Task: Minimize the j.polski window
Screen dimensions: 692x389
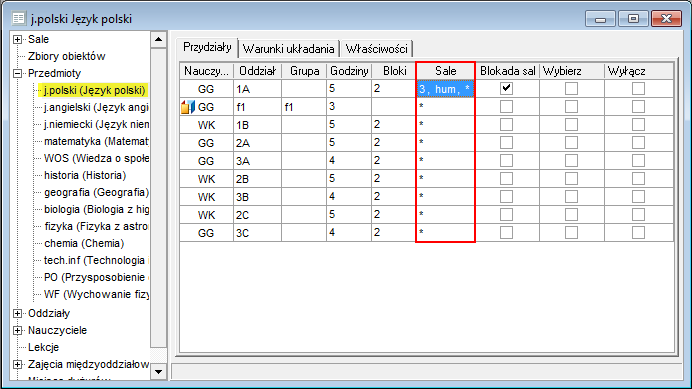Action: tap(600, 19)
